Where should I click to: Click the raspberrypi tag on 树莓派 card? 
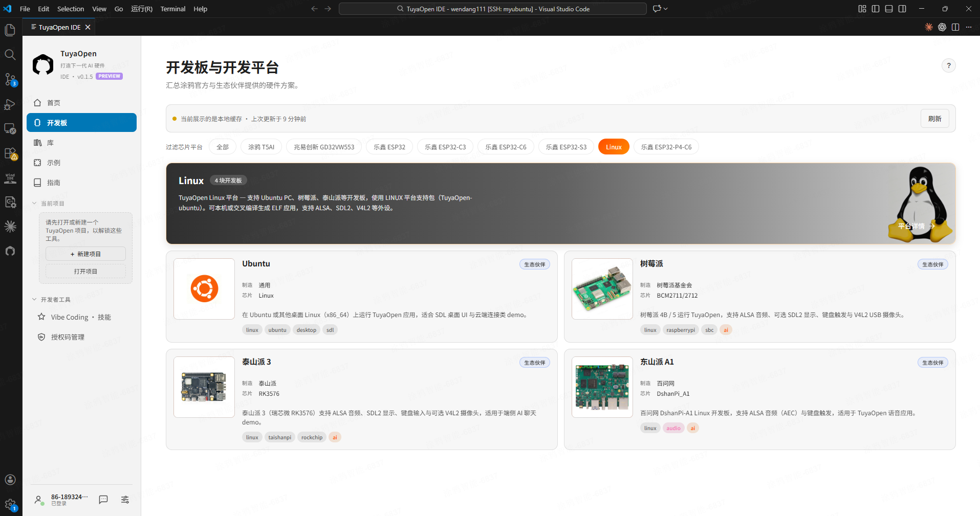click(681, 330)
